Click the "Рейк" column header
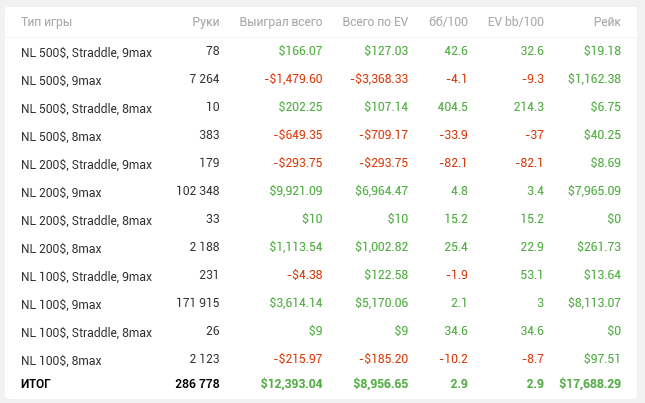Viewport: 645px width, 403px height. (606, 22)
